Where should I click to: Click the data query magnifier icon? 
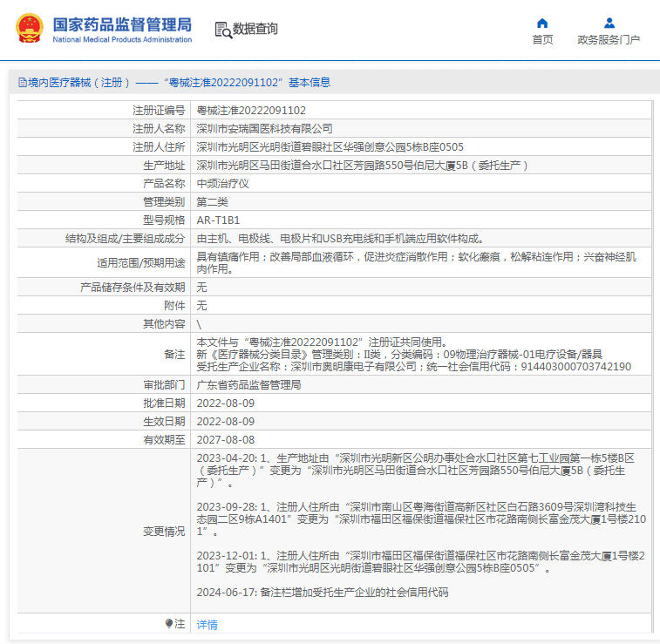[x=223, y=30]
